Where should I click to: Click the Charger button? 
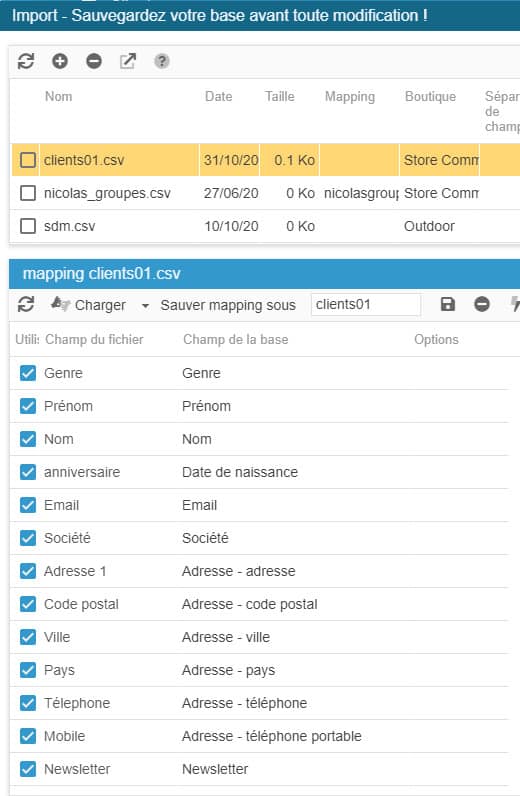pos(89,305)
